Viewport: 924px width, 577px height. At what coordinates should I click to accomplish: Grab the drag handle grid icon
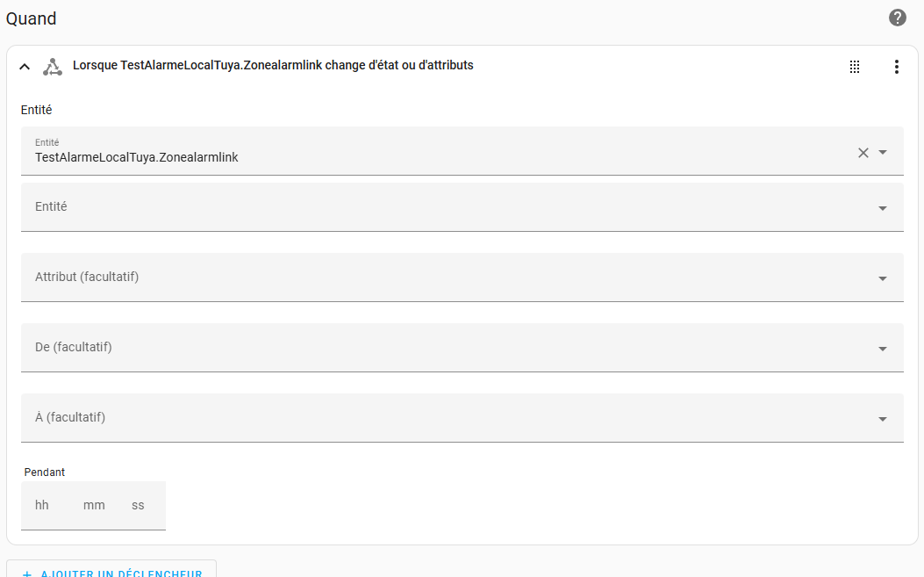point(855,67)
